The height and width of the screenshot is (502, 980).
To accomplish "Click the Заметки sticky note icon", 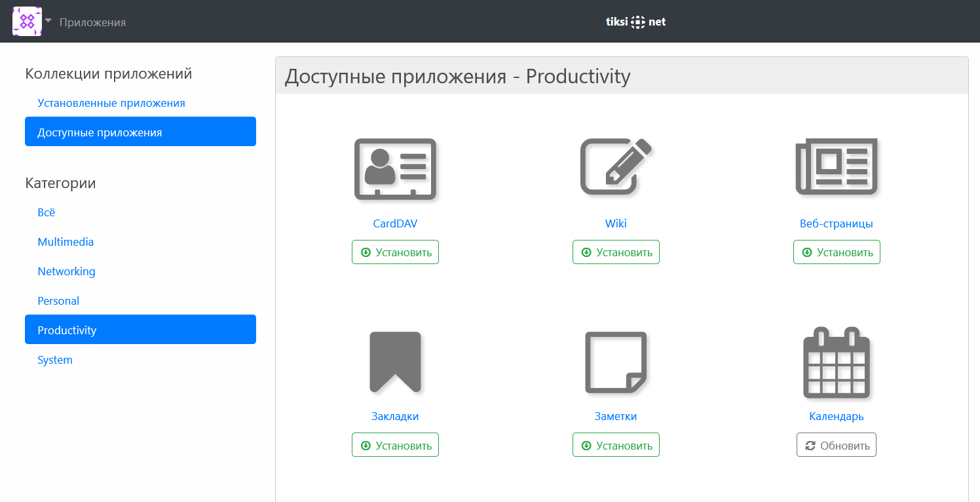I will (616, 362).
